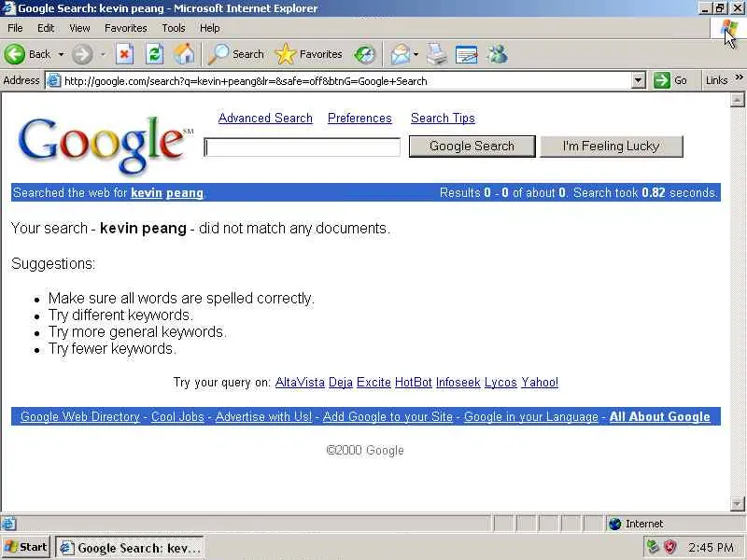This screenshot has width=747, height=560.
Task: Click the Internet zone globe icon
Action: (615, 524)
